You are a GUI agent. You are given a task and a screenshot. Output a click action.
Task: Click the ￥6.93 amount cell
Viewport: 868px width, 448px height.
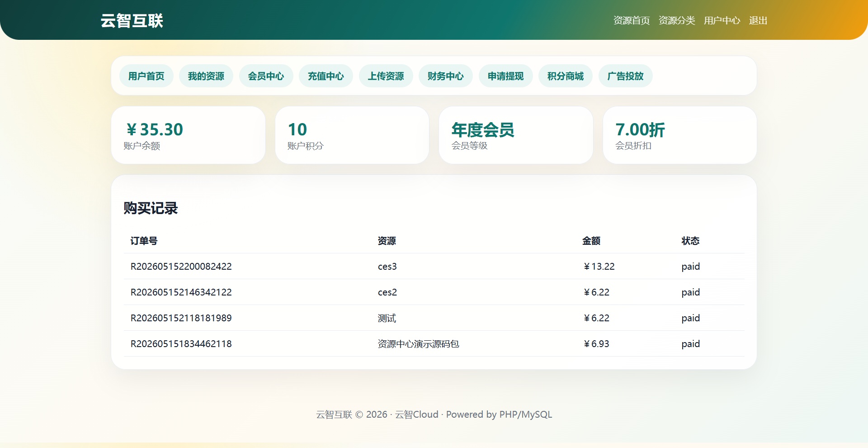(596, 344)
